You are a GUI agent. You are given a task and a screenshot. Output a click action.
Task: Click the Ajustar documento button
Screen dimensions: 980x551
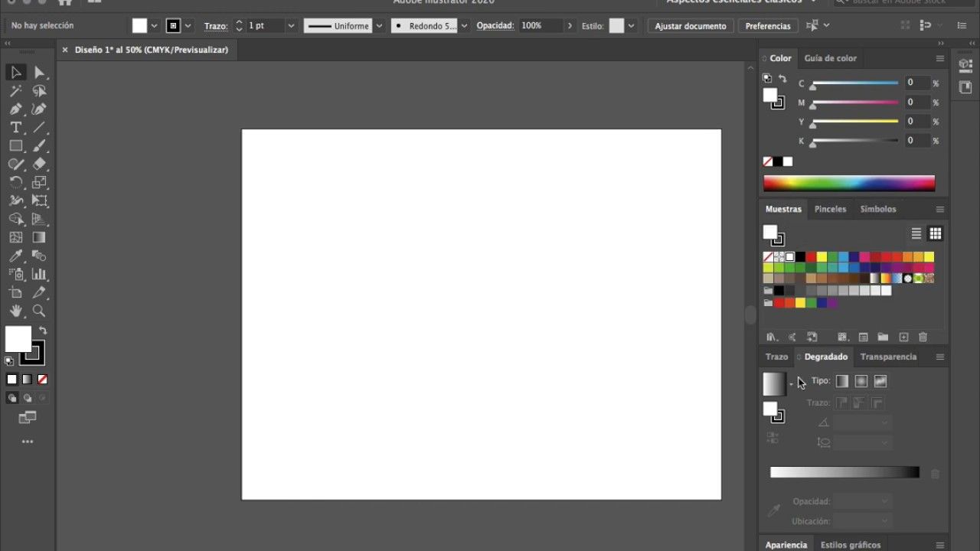(x=690, y=25)
